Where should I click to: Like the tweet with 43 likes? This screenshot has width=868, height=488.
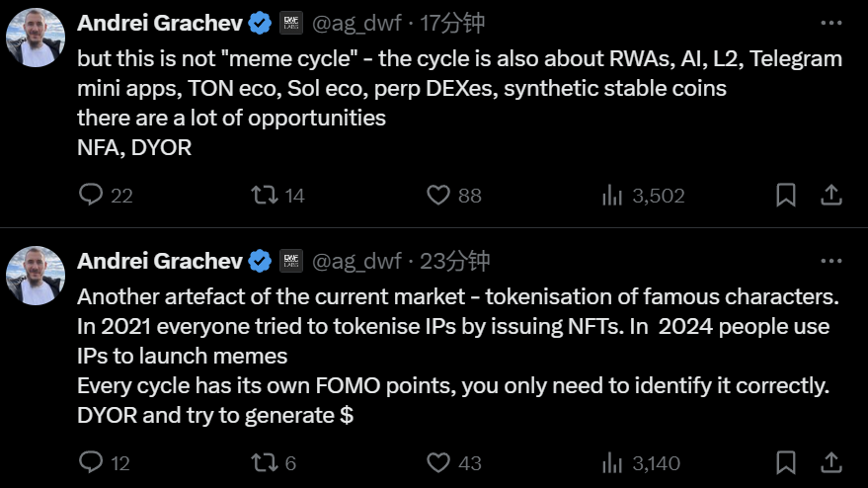438,461
